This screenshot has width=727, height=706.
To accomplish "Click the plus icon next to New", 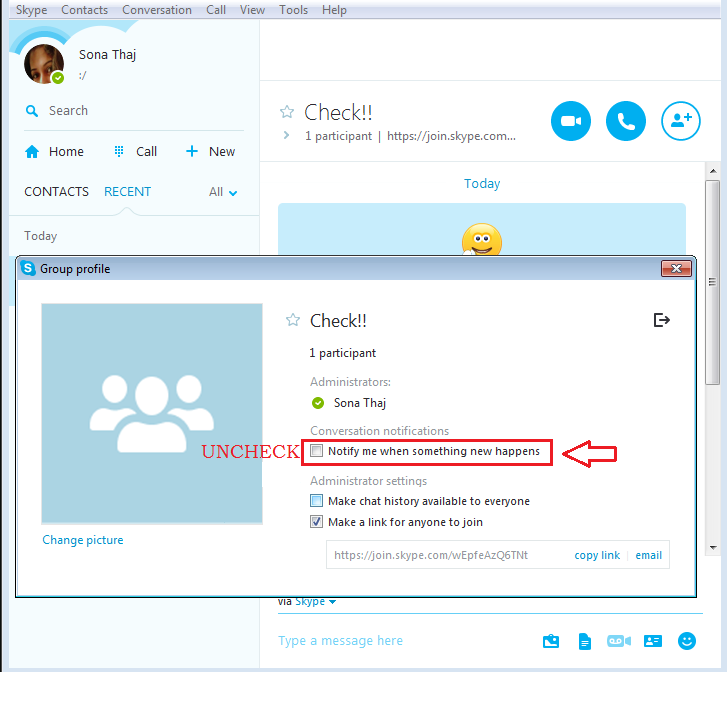I will pos(191,151).
